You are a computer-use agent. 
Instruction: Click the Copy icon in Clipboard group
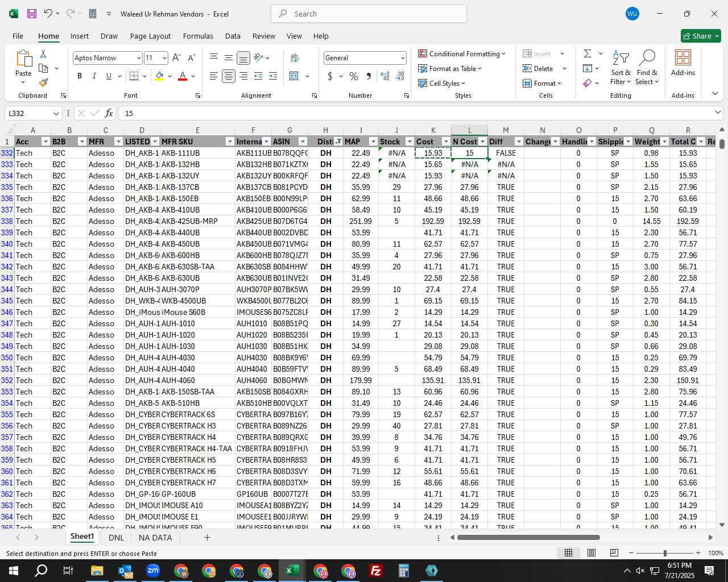(43, 68)
